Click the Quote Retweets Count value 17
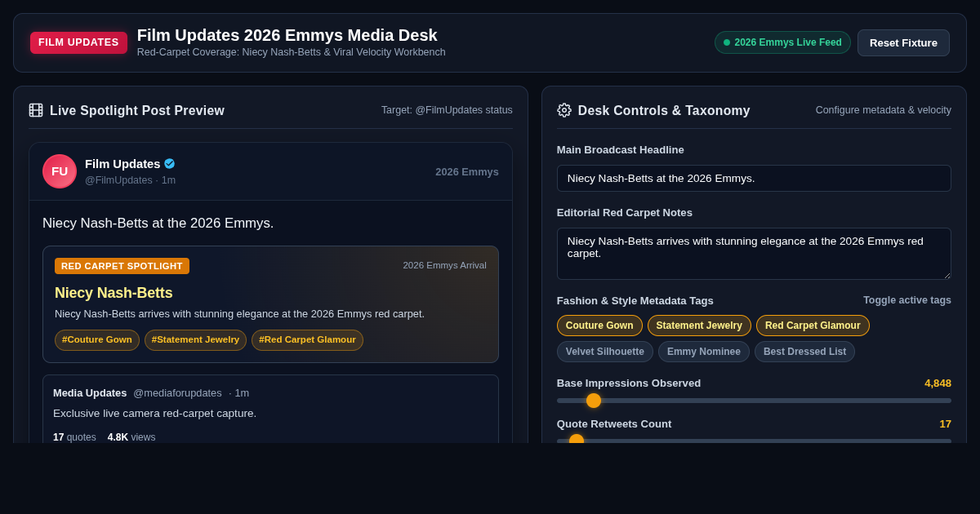 pos(946,424)
